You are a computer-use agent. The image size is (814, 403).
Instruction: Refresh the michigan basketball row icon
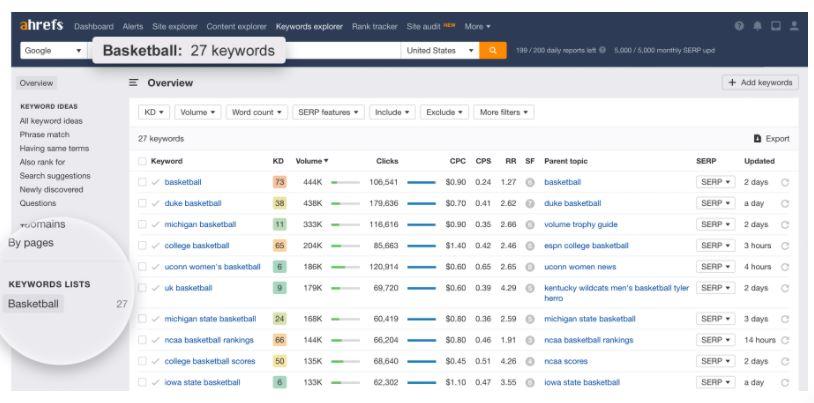785,225
